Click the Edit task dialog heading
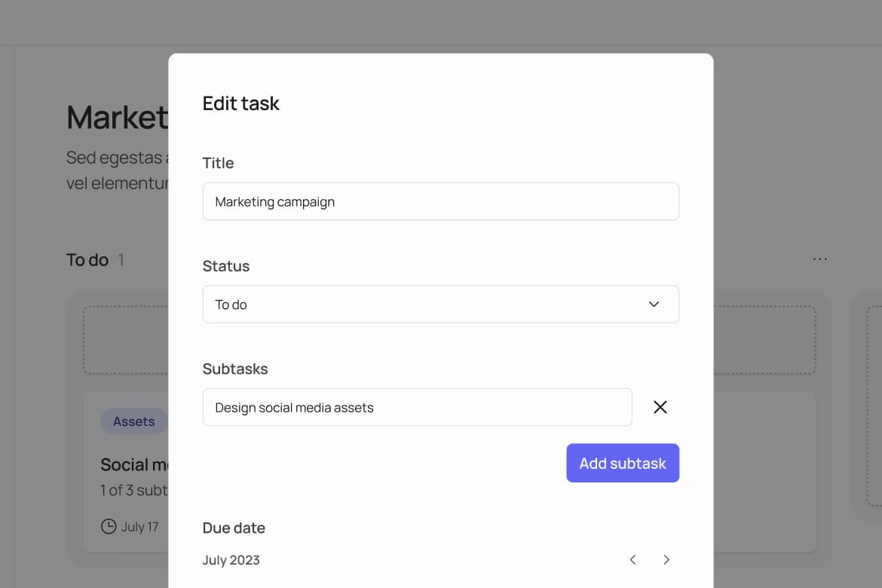The height and width of the screenshot is (588, 882). click(240, 103)
